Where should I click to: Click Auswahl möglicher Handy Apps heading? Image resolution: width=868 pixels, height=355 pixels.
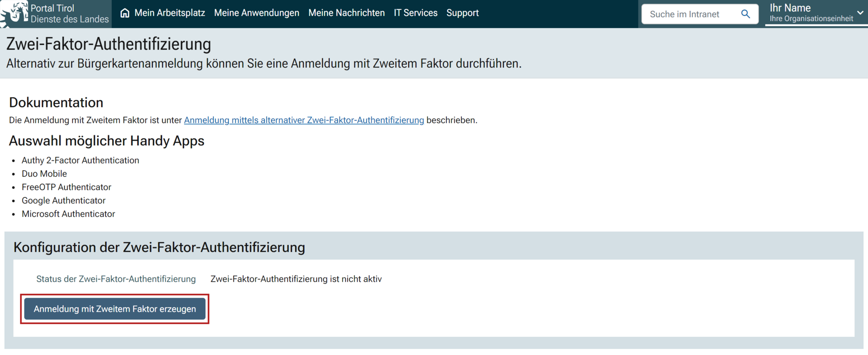point(107,141)
